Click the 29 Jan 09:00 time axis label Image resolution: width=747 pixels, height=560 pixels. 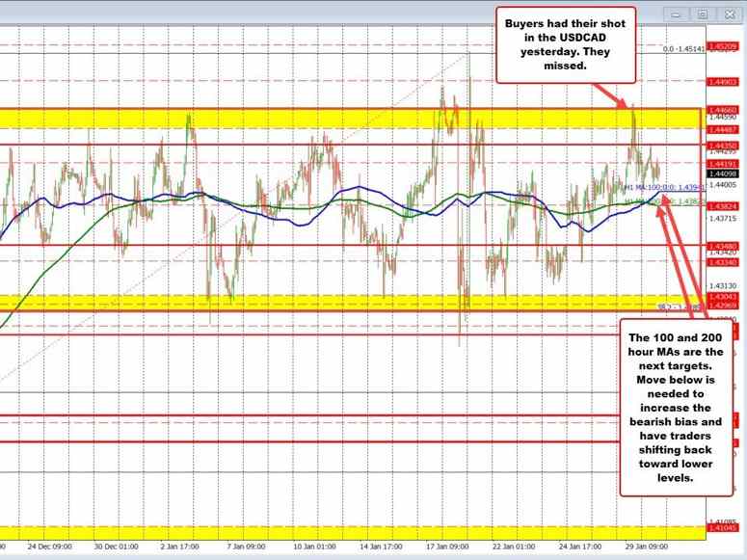pos(646,547)
